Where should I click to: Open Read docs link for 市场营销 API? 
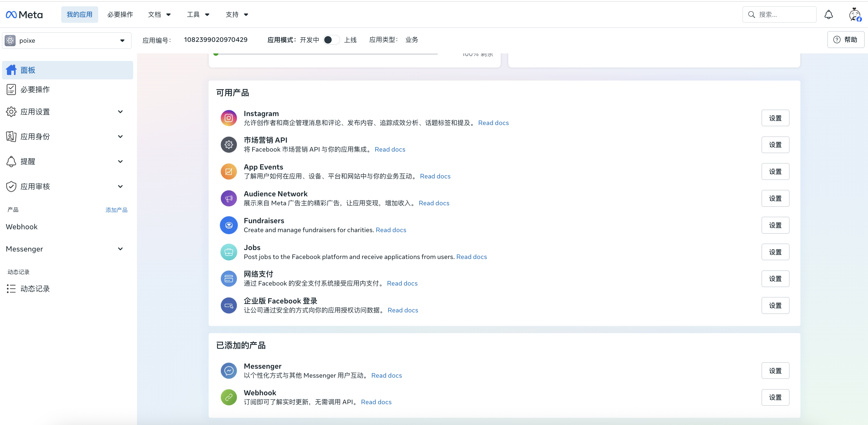(x=390, y=149)
